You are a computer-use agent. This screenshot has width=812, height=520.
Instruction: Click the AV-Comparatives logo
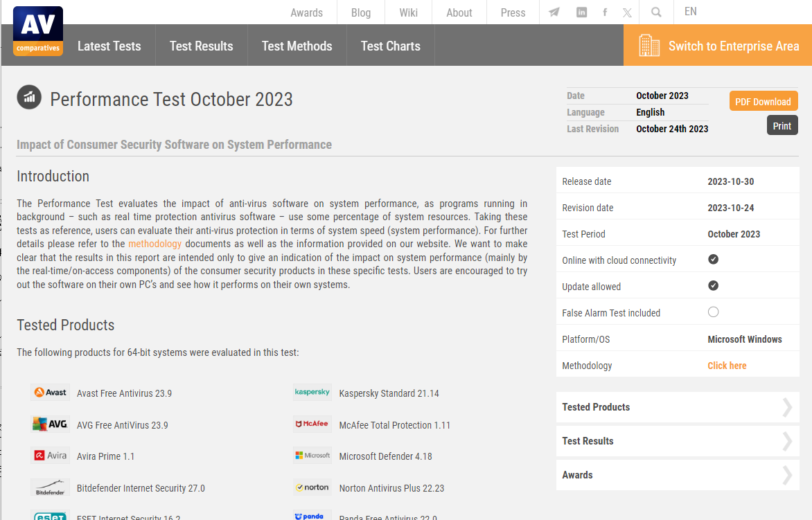(37, 31)
